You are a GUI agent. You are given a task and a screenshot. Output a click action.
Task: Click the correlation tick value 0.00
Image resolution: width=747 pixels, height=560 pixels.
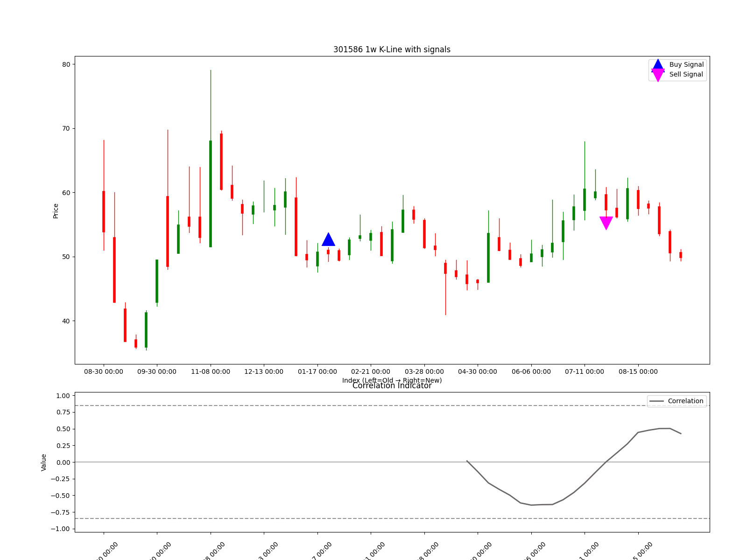(x=63, y=462)
